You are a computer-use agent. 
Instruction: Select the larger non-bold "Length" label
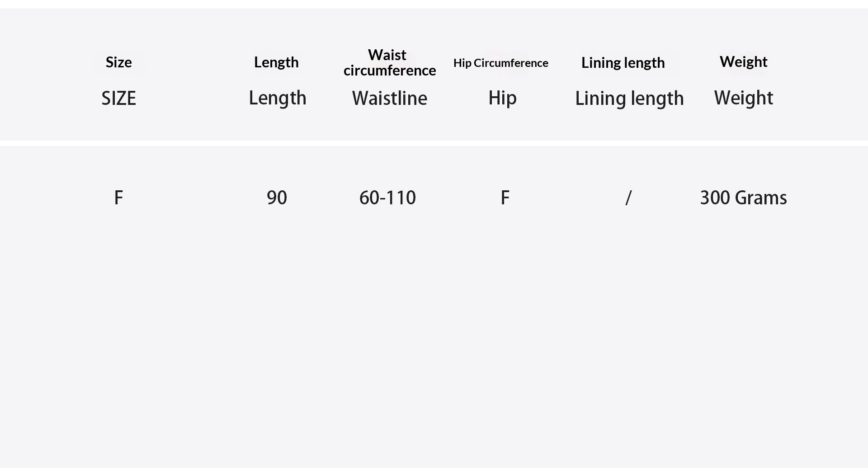(277, 98)
